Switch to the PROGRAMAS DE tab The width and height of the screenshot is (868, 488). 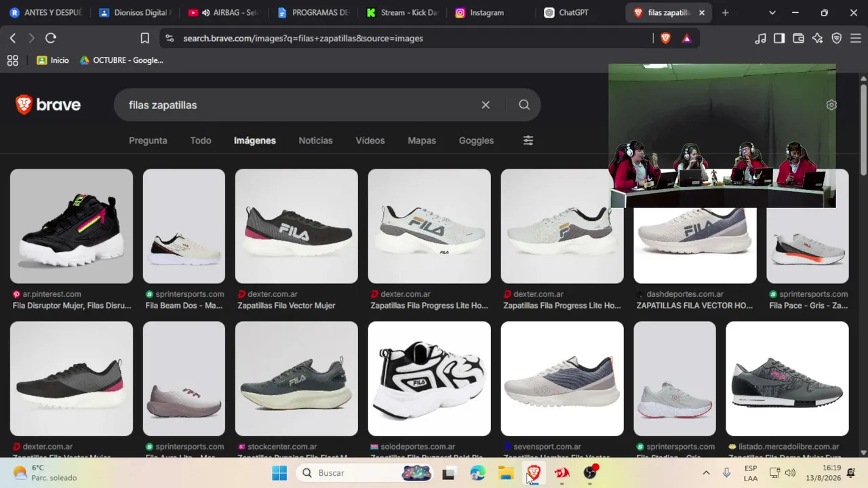tap(313, 13)
